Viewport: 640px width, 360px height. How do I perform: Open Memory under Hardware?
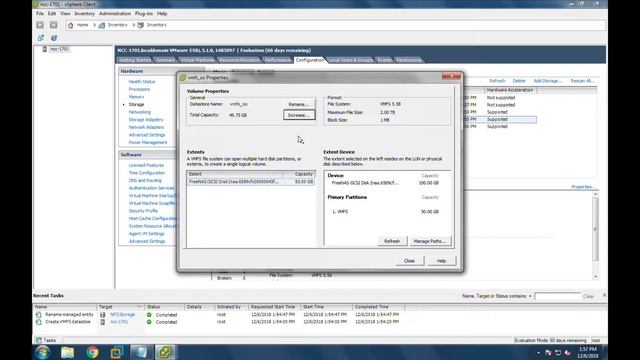pos(136,97)
